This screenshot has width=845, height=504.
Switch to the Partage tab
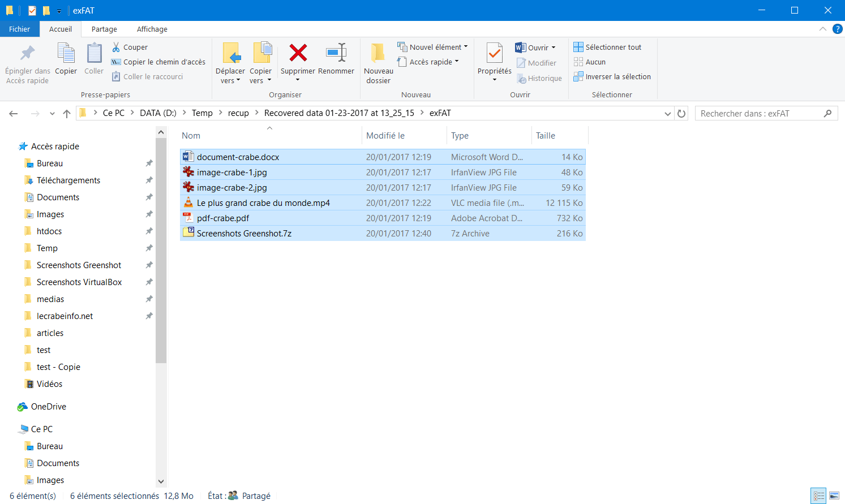pos(104,29)
